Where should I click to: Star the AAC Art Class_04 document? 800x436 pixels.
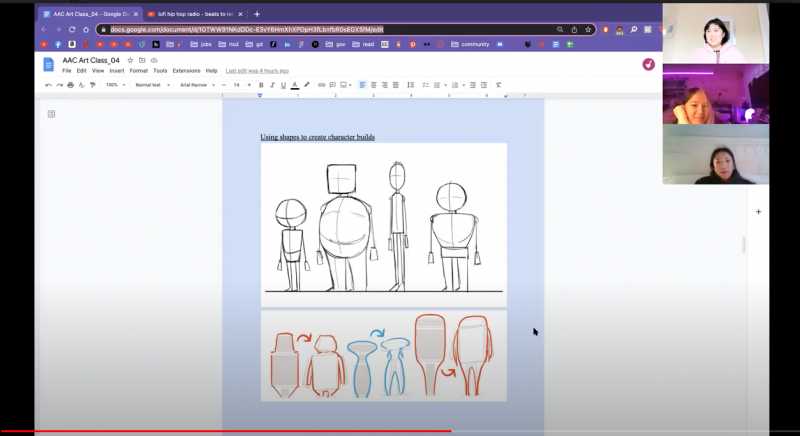(130, 60)
